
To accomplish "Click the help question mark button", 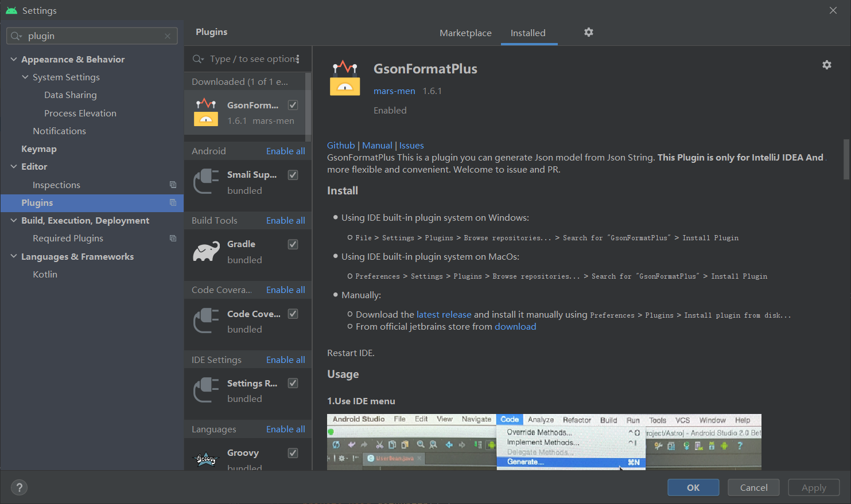I will pos(19,487).
